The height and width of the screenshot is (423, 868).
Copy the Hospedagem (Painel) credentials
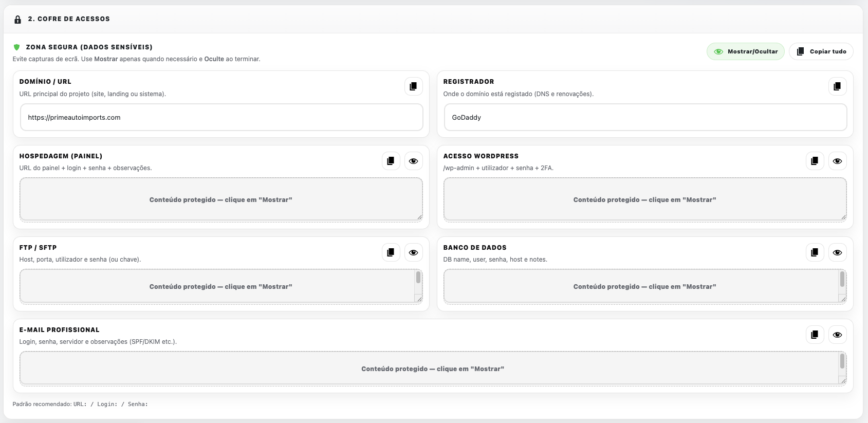[391, 161]
